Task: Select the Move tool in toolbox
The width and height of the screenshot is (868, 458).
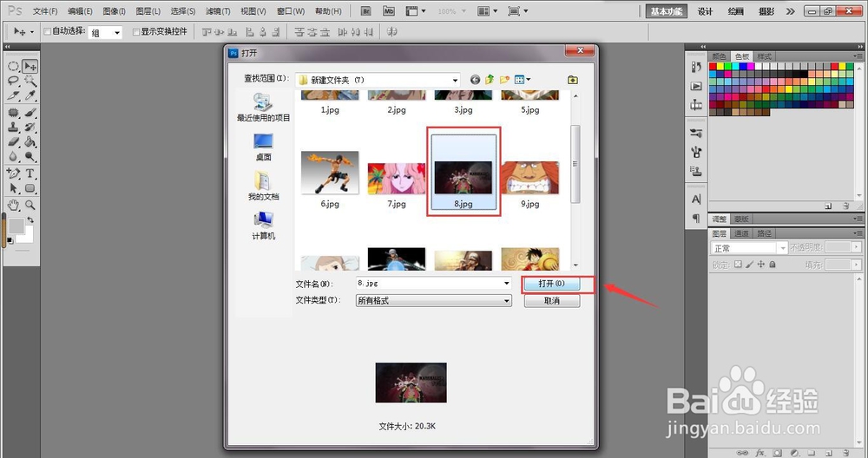Action: click(x=30, y=67)
